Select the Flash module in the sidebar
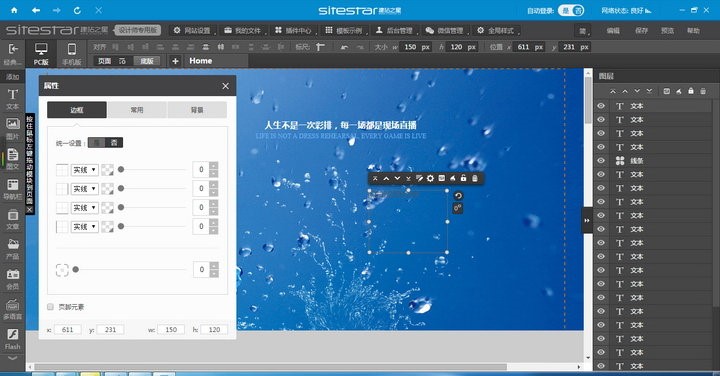This screenshot has width=720, height=376. (12, 339)
